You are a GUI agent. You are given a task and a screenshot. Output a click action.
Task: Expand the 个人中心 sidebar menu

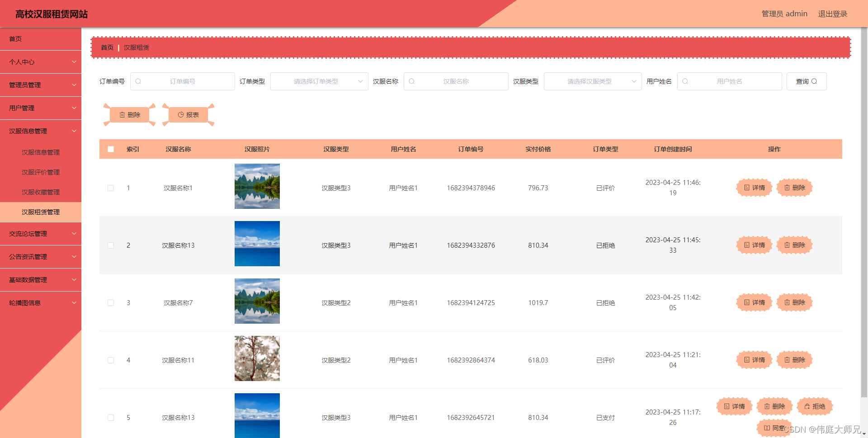pyautogui.click(x=41, y=62)
